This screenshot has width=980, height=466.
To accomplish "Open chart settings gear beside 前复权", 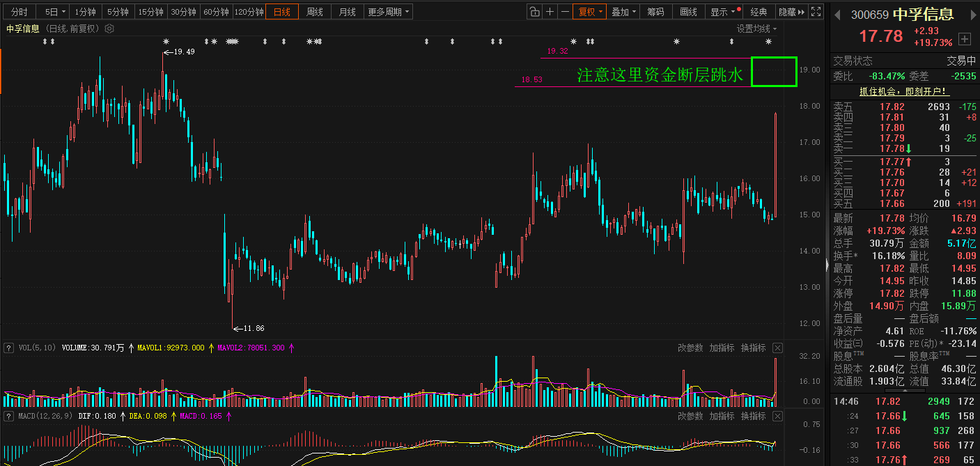I will pos(109,29).
